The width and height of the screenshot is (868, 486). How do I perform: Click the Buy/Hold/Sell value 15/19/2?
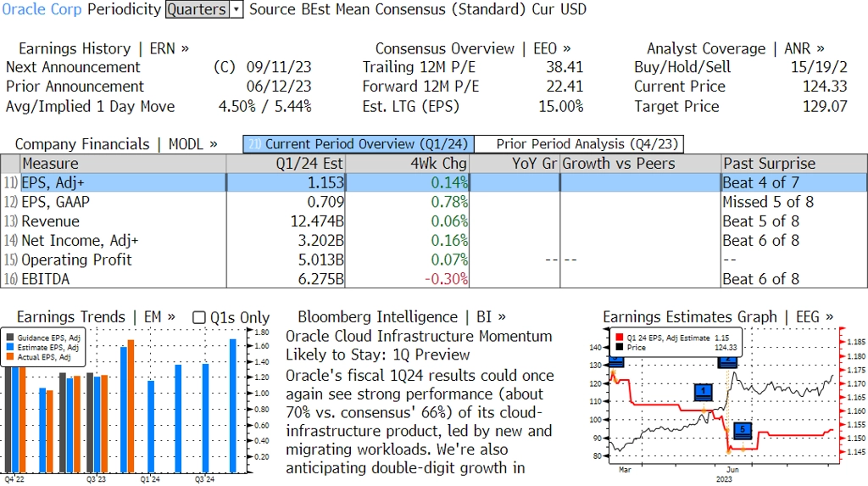[x=819, y=67]
